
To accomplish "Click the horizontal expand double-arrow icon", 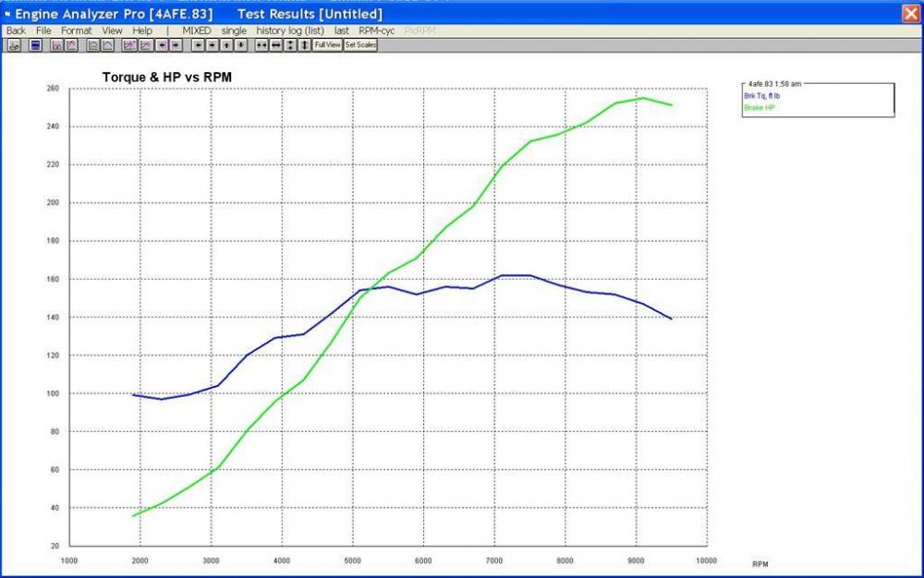I will click(276, 44).
